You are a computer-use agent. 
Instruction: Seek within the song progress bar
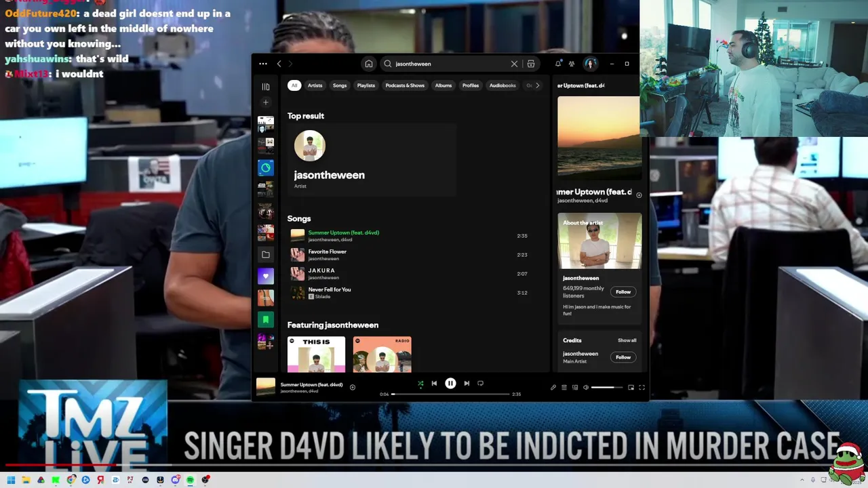pos(450,394)
